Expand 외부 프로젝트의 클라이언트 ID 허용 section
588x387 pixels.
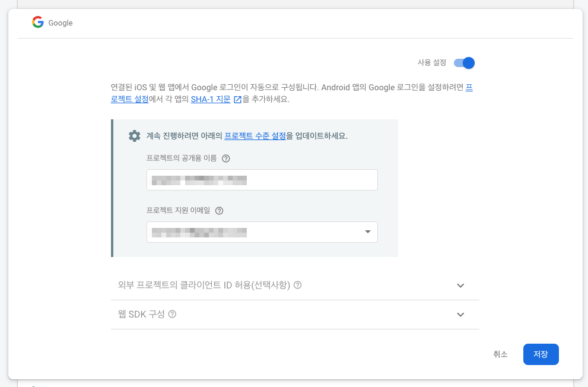pyautogui.click(x=460, y=286)
